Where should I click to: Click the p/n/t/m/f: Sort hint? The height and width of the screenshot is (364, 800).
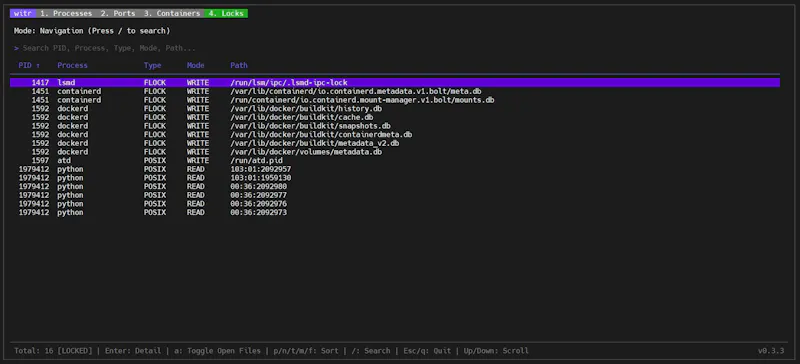coord(306,351)
